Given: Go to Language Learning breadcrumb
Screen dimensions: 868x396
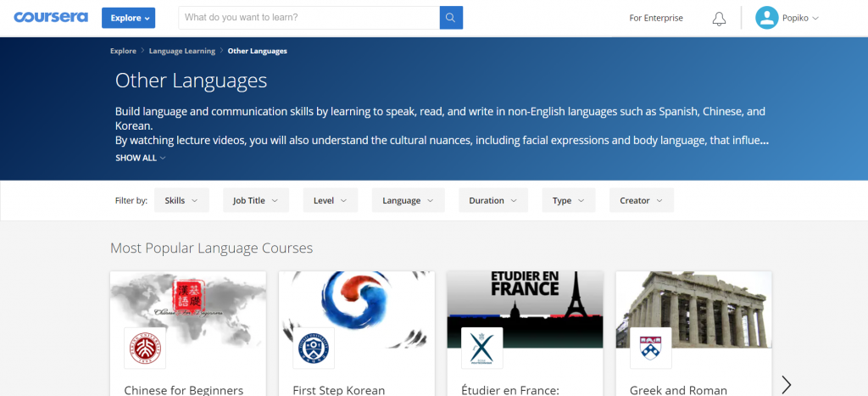Looking at the screenshot, I should point(182,51).
